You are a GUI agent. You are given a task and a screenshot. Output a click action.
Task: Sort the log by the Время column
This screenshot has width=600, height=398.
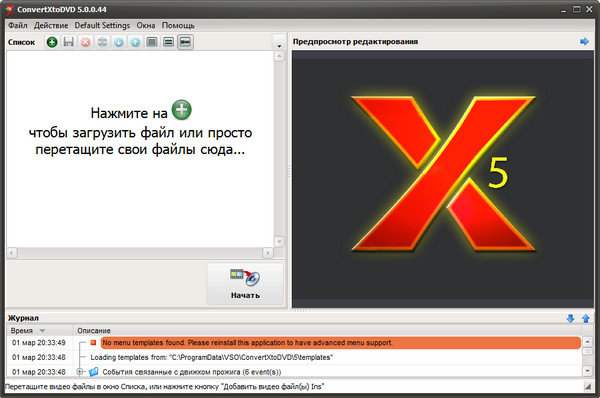[x=39, y=331]
